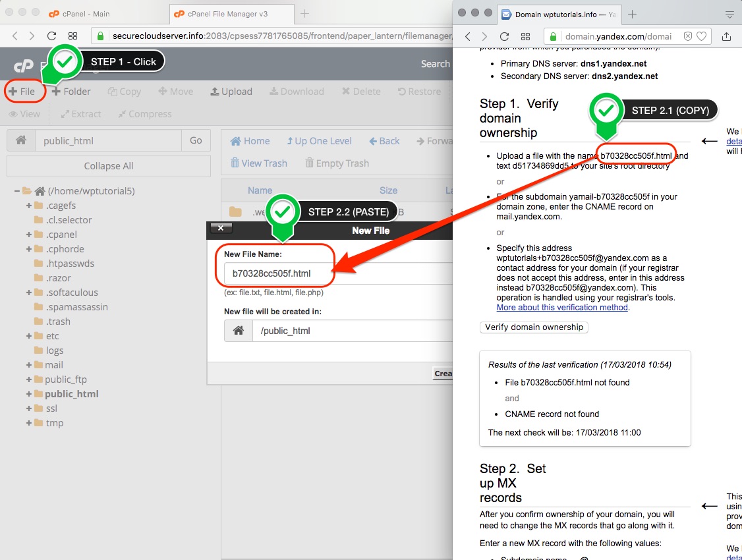Expand the public_ftp folder
742x560 pixels.
(x=29, y=379)
